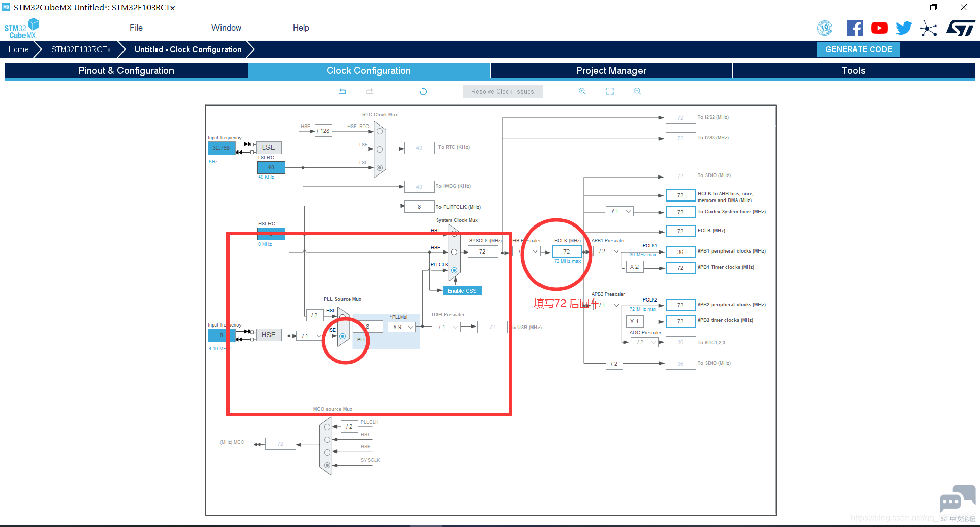Switch to the Project Manager tab
This screenshot has width=980, height=527.
click(x=611, y=71)
